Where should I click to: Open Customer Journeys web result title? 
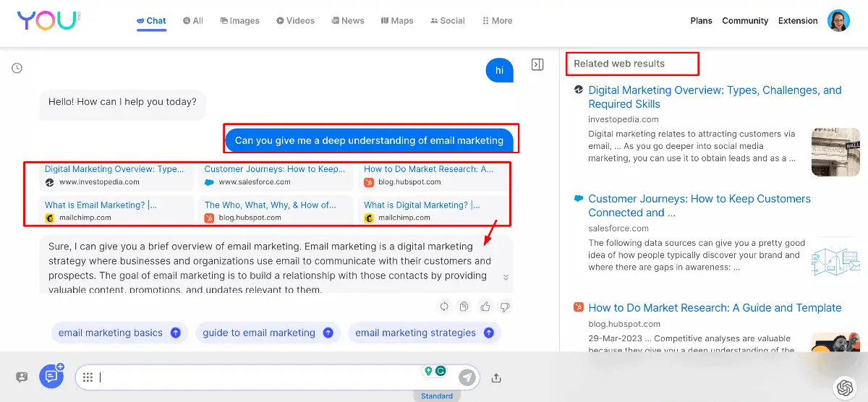tap(699, 205)
